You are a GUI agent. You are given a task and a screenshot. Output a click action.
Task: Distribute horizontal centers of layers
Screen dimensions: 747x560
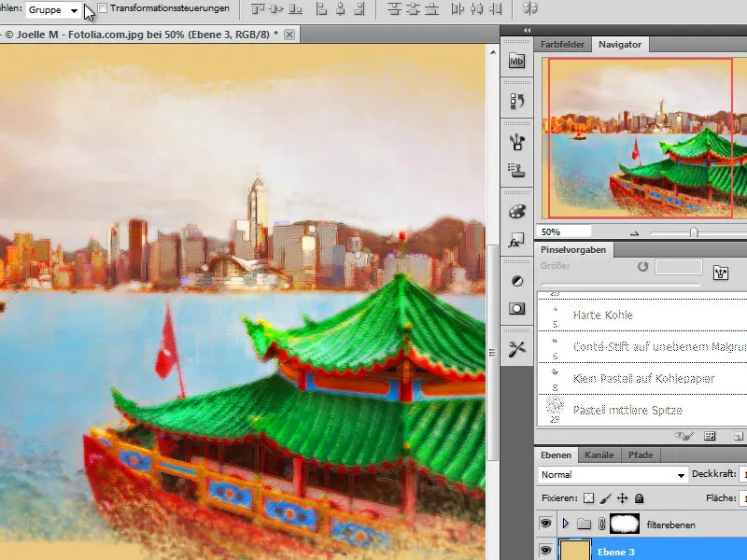coord(476,8)
